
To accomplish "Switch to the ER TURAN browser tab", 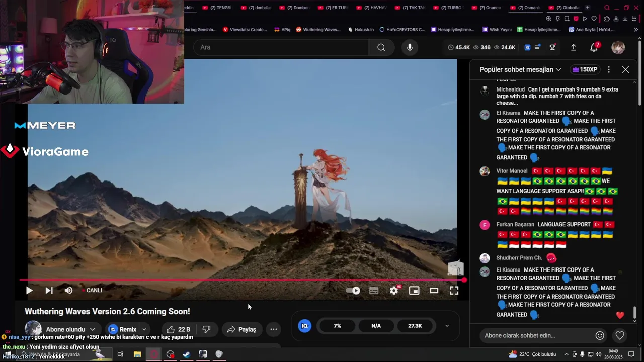I will click(x=335, y=8).
